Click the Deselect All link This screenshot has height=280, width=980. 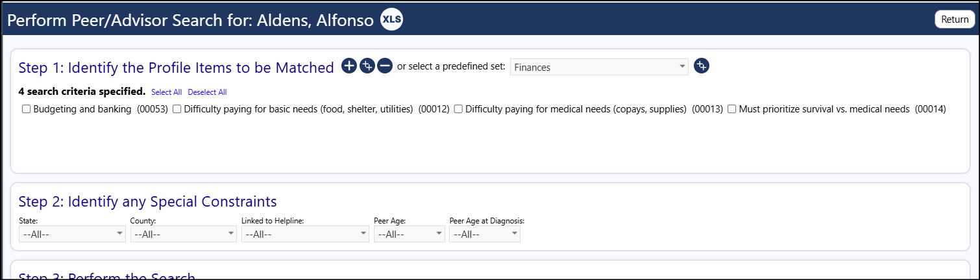pos(207,92)
